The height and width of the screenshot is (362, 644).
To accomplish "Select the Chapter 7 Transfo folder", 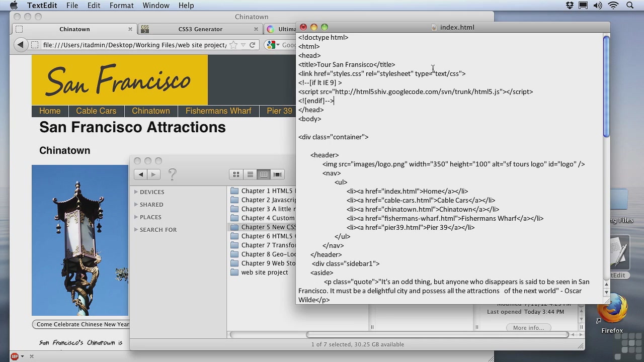I will [x=263, y=245].
